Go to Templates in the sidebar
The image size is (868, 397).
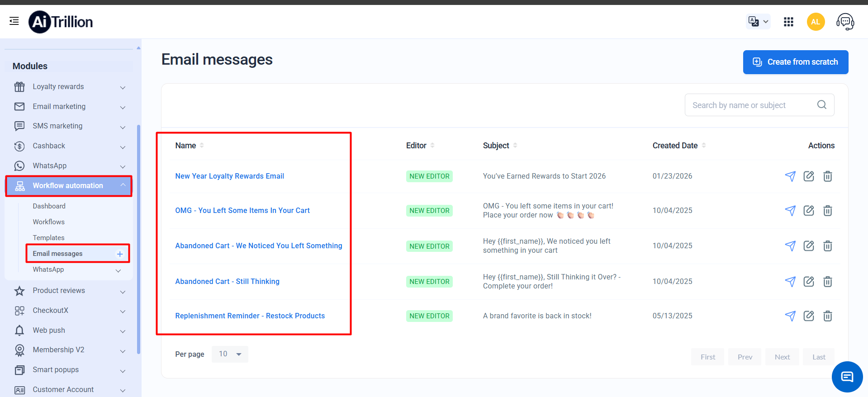(x=49, y=238)
